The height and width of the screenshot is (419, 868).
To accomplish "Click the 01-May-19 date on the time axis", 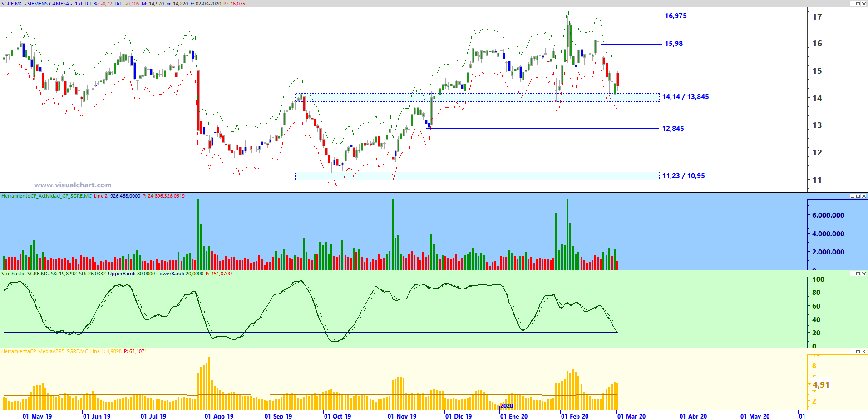I will 37,416.
